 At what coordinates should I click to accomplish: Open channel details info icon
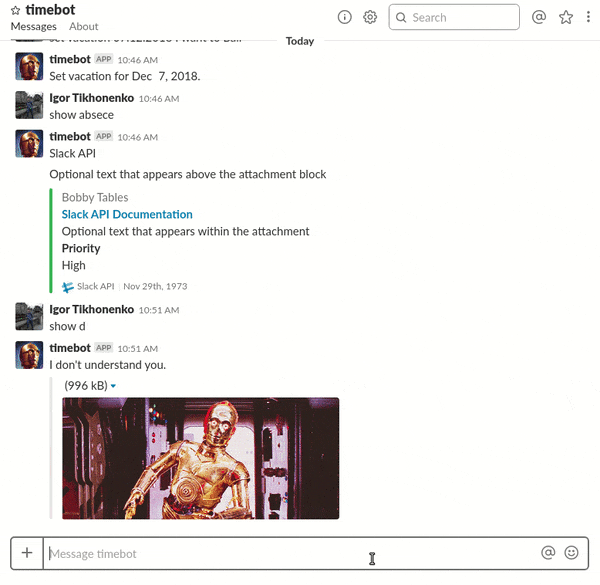click(x=344, y=17)
